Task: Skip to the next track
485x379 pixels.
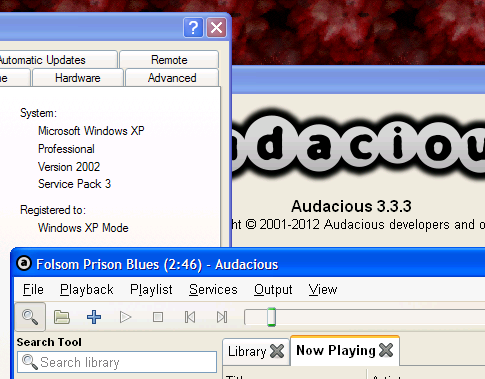Action: [x=222, y=317]
